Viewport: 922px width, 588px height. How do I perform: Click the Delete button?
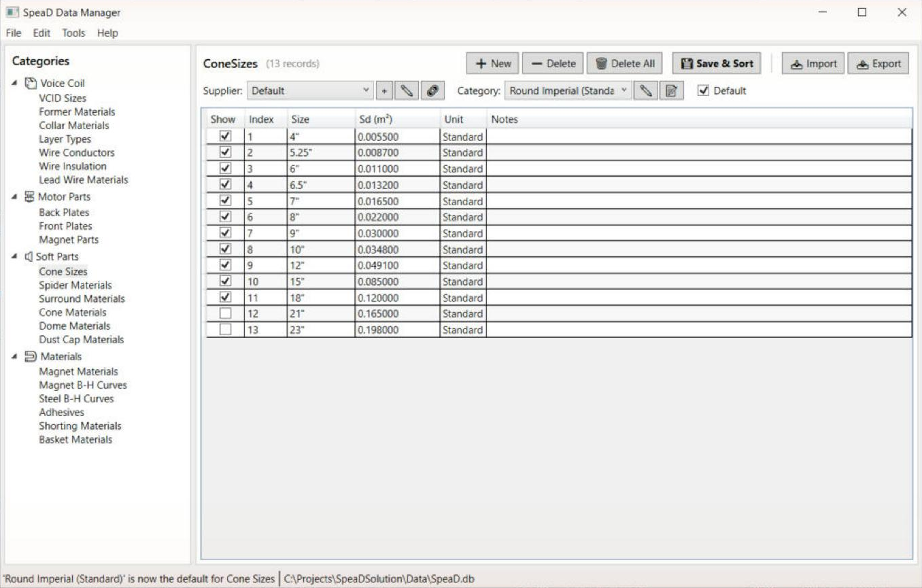553,63
